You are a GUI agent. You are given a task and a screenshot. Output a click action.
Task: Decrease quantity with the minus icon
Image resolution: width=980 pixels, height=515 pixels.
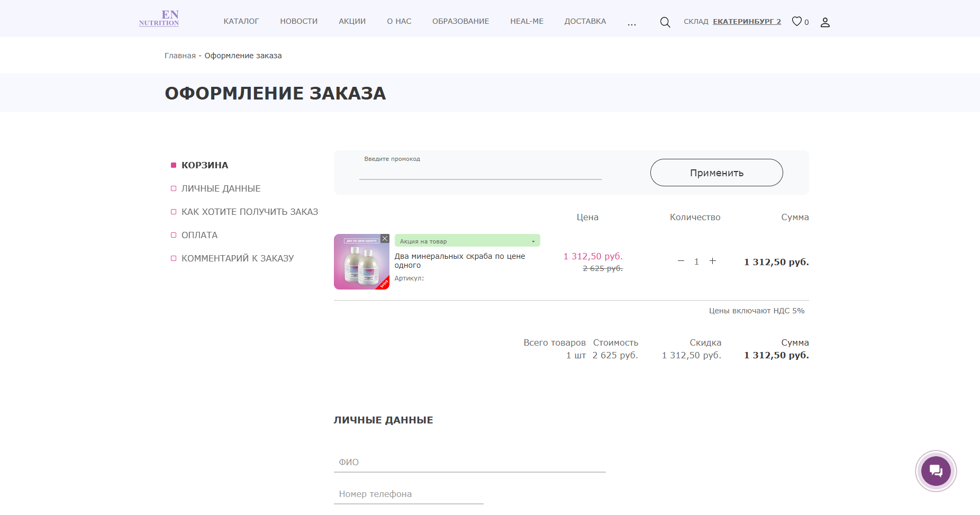point(680,261)
